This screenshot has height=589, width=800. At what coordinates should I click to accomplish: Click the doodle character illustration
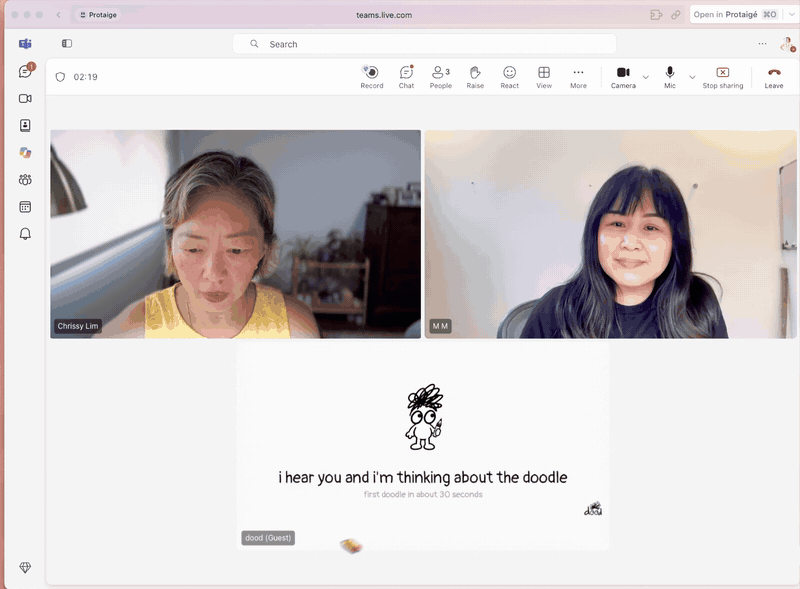[424, 417]
